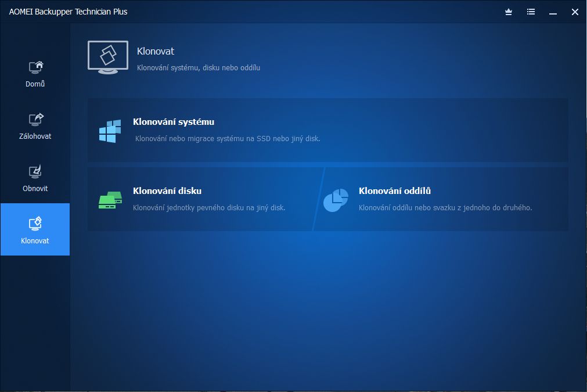Screen dimensions: 587x392
Task: Select the green disk drive icon
Action: 110,200
